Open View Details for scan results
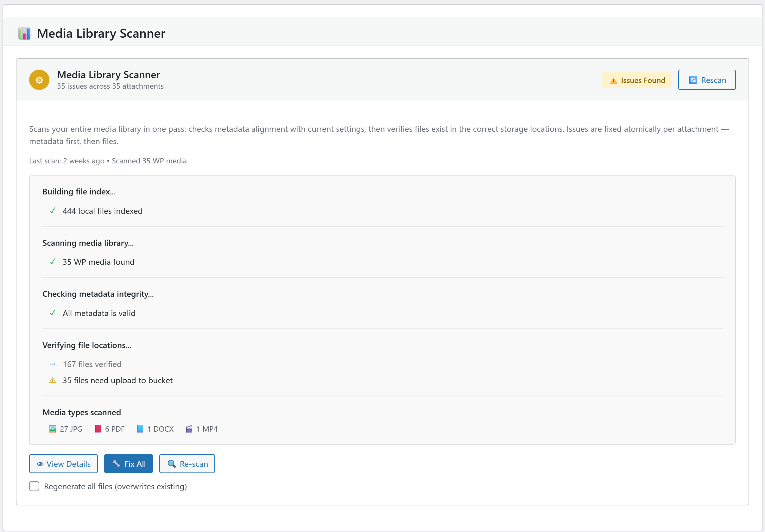Image resolution: width=765 pixels, height=532 pixels. pyautogui.click(x=63, y=464)
